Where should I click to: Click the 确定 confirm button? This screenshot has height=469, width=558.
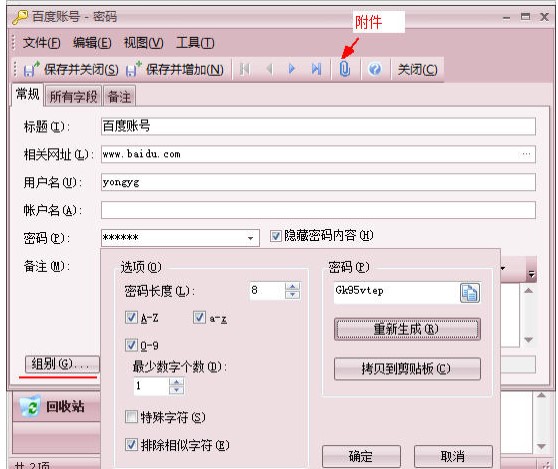[x=361, y=456]
